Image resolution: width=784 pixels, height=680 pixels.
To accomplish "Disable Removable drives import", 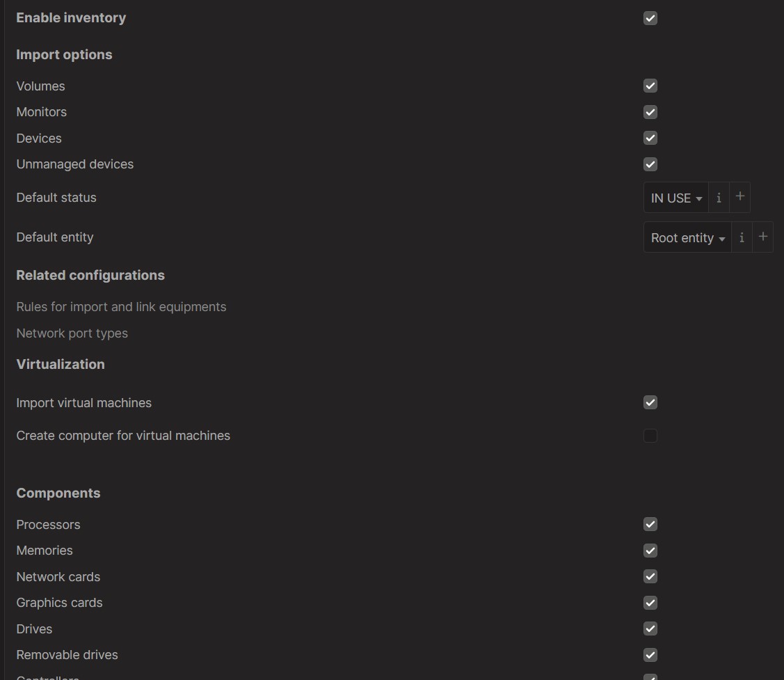I will (x=650, y=654).
